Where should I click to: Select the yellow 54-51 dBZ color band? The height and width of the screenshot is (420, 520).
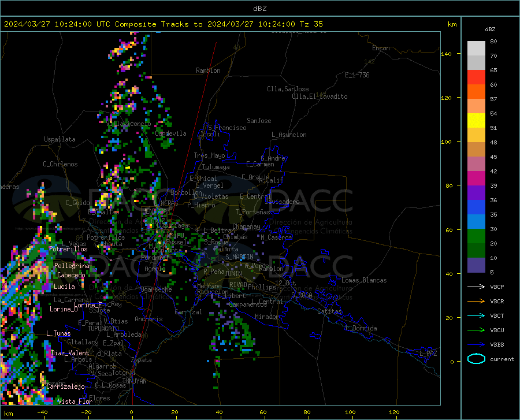[476, 121]
